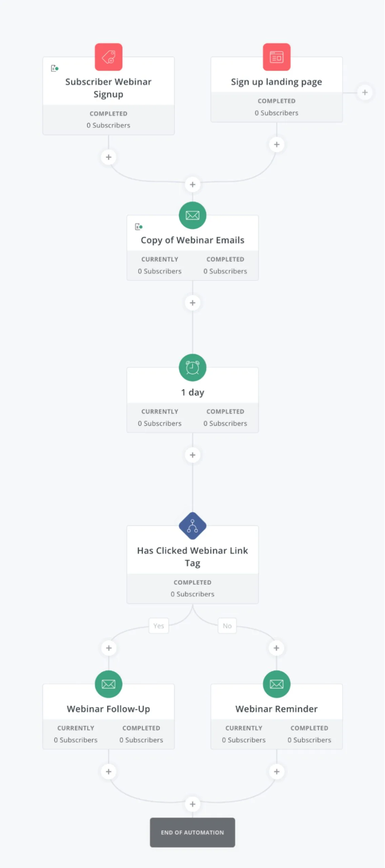Click the green alarm clock delay icon
This screenshot has height=868, width=385.
192,368
